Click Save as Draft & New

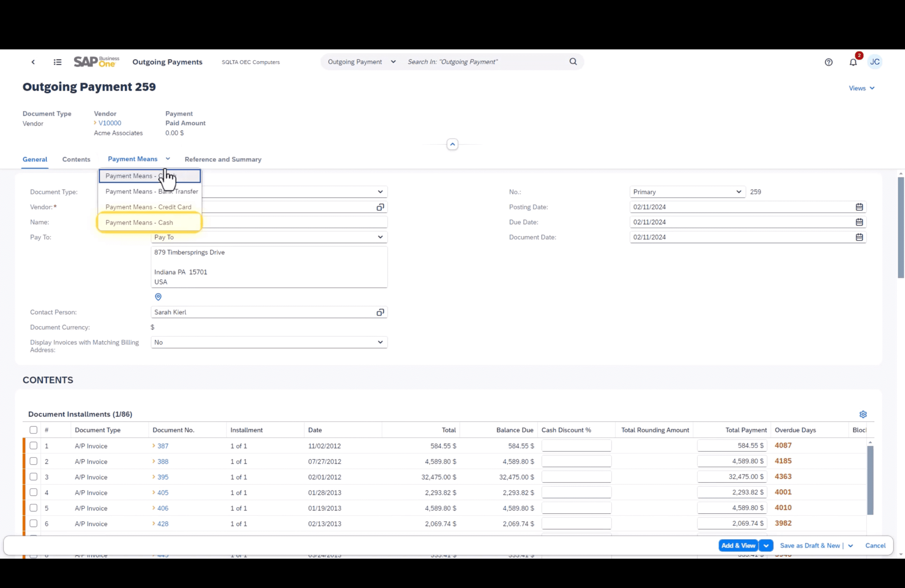pyautogui.click(x=810, y=546)
